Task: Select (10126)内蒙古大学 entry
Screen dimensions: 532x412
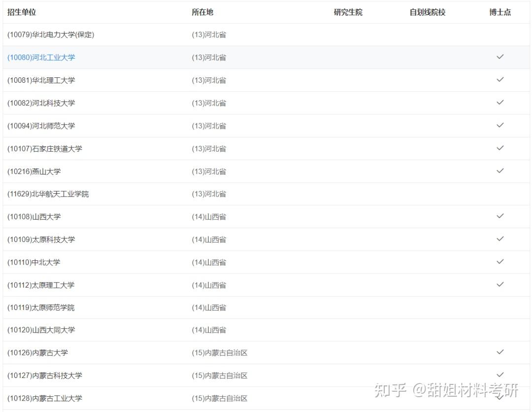Action: [37, 352]
